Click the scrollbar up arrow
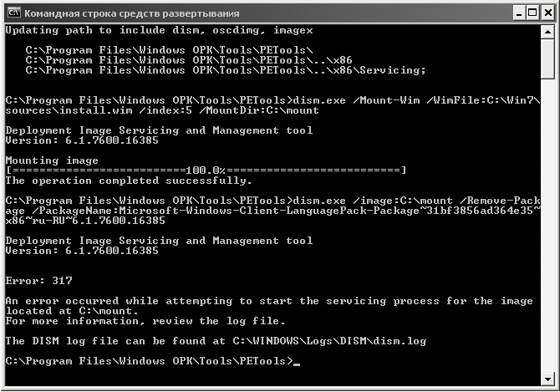560x392 pixels. [x=550, y=31]
